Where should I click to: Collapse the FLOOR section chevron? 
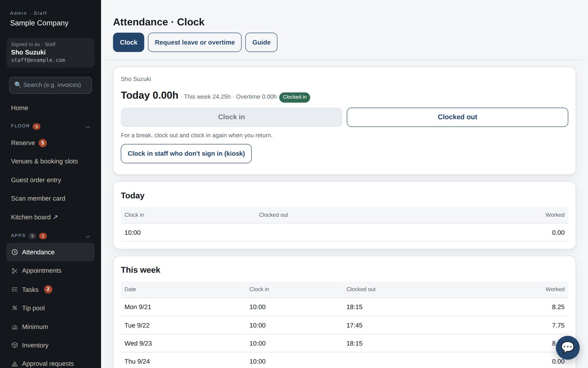coord(88,127)
